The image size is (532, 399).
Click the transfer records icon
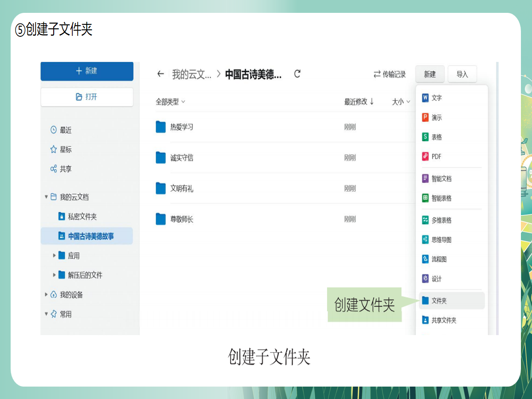[377, 74]
